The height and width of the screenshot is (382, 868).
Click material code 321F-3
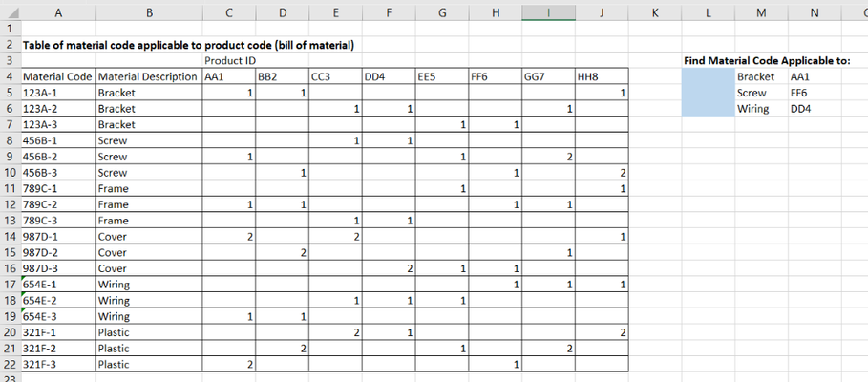click(x=58, y=364)
